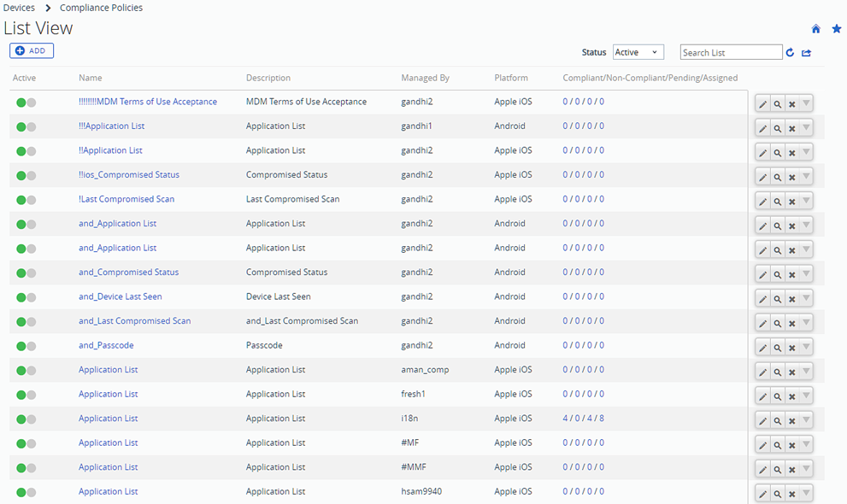Open the 4 / 0 / 4 / 8 compliance counts link
Viewport: 847px width, 504px height.
point(584,419)
